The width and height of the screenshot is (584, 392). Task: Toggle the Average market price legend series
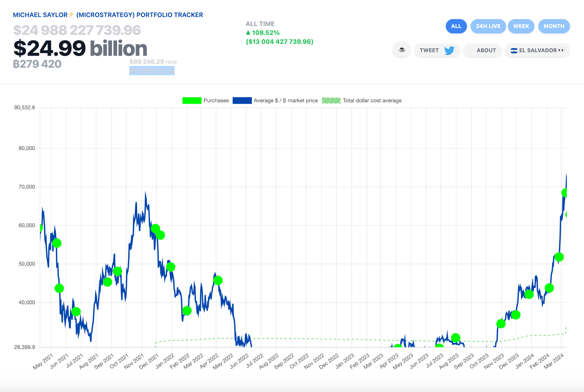click(x=275, y=101)
